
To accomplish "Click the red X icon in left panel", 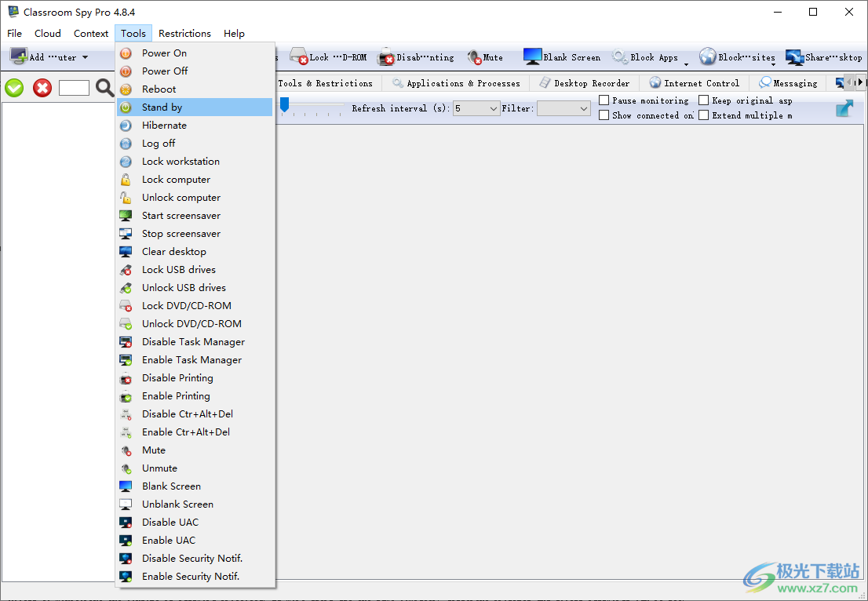I will click(42, 87).
